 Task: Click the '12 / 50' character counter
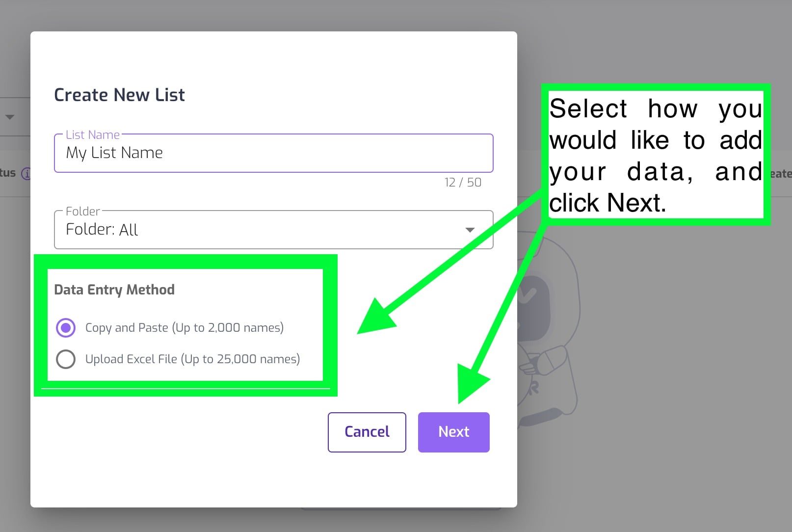pyautogui.click(x=463, y=183)
